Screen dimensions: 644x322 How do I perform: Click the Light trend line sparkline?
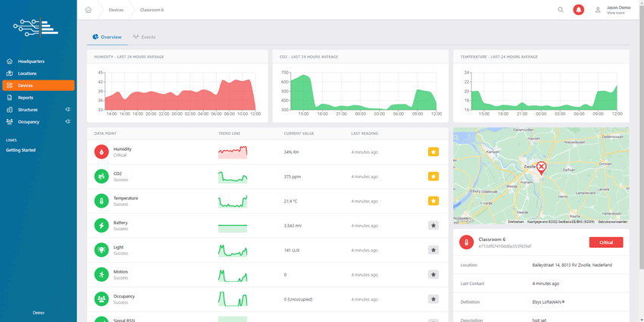[233, 250]
